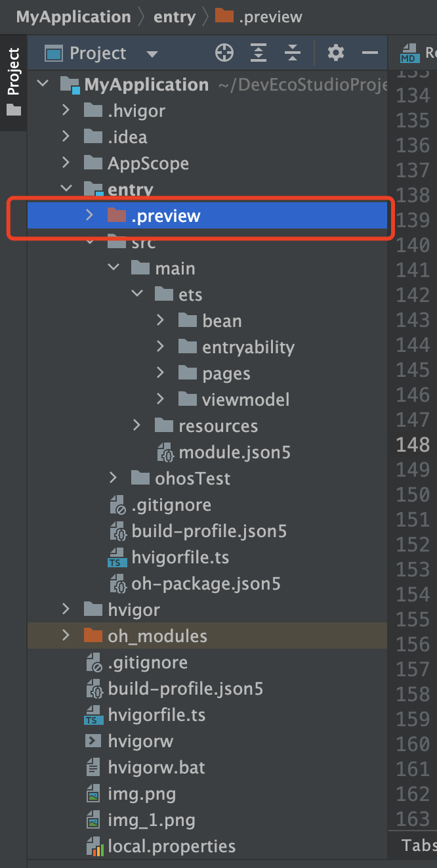Click the MyApplication breadcrumb

click(x=73, y=17)
